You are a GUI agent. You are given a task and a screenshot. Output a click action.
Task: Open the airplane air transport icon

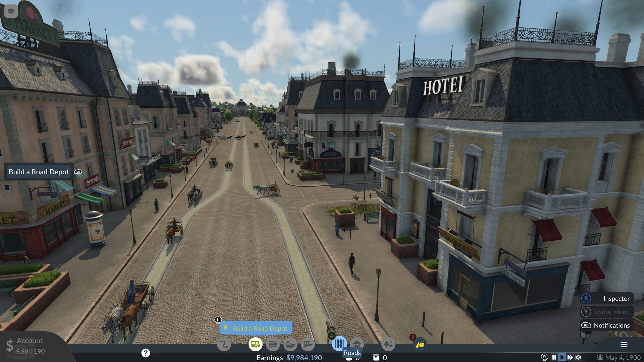coord(308,344)
